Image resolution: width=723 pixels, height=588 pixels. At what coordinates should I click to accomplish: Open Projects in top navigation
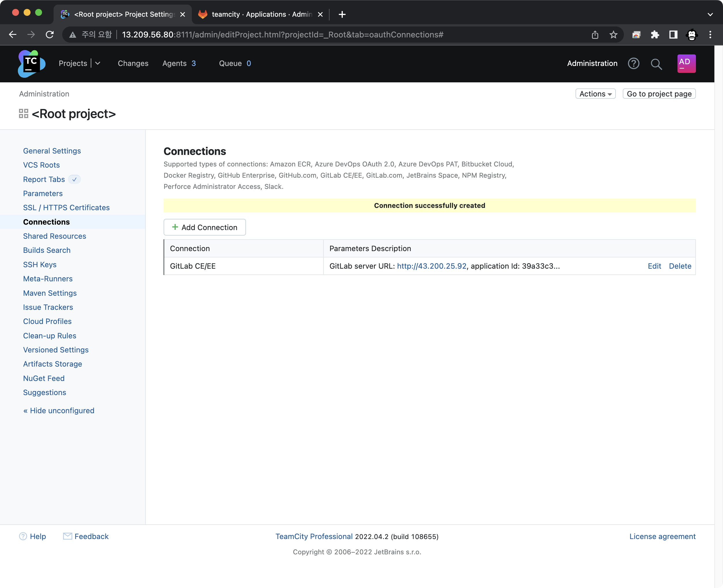pyautogui.click(x=73, y=63)
